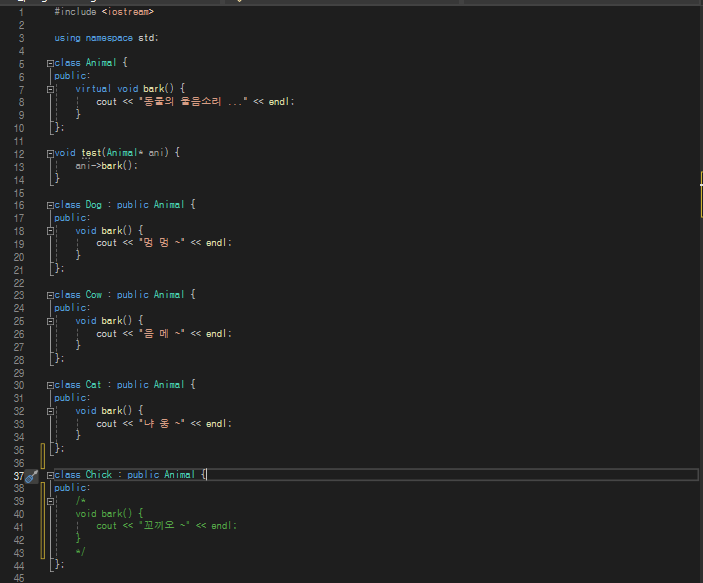The image size is (703, 583).
Task: Click 'ani->bark();' statement
Action: (106, 166)
